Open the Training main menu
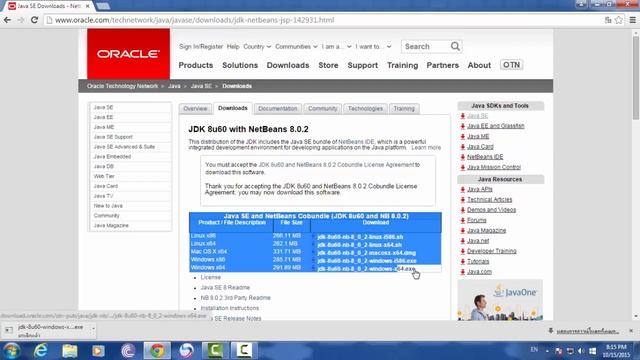This screenshot has height=360, width=640. click(x=402, y=65)
